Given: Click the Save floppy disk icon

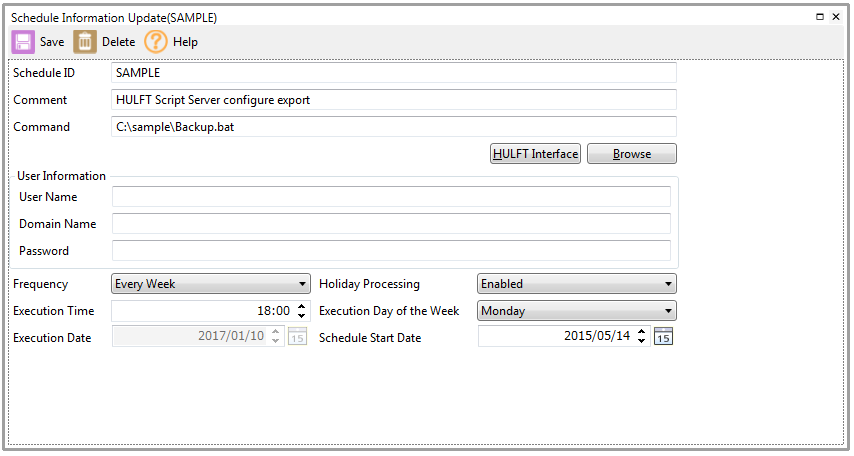Looking at the screenshot, I should [23, 42].
